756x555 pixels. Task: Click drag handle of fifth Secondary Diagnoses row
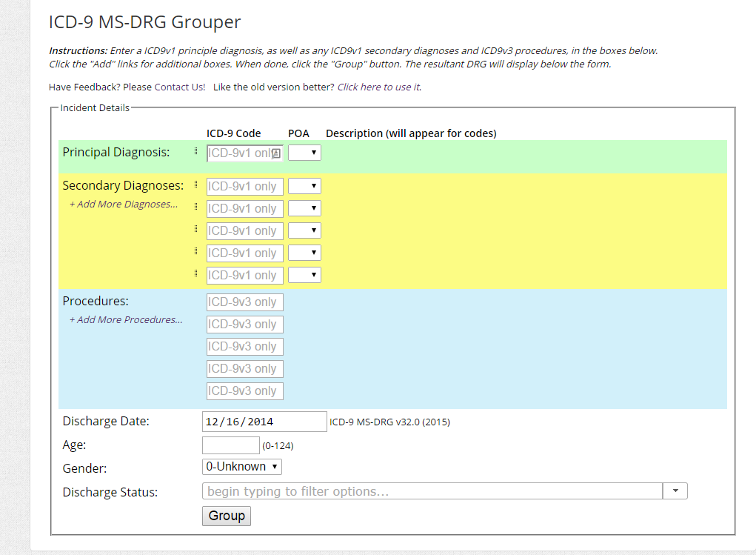coord(195,274)
